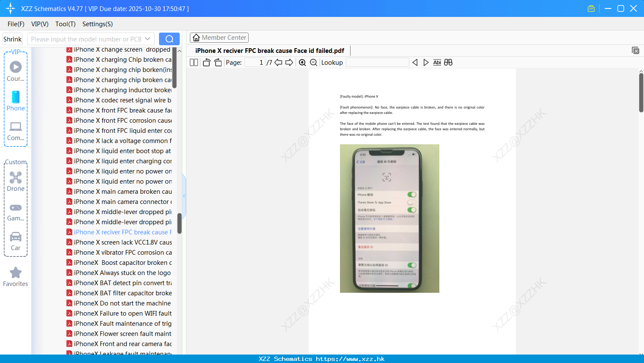644x363 pixels.
Task: Click the PDF viewer vertical scrollbar thumb
Action: (641, 92)
